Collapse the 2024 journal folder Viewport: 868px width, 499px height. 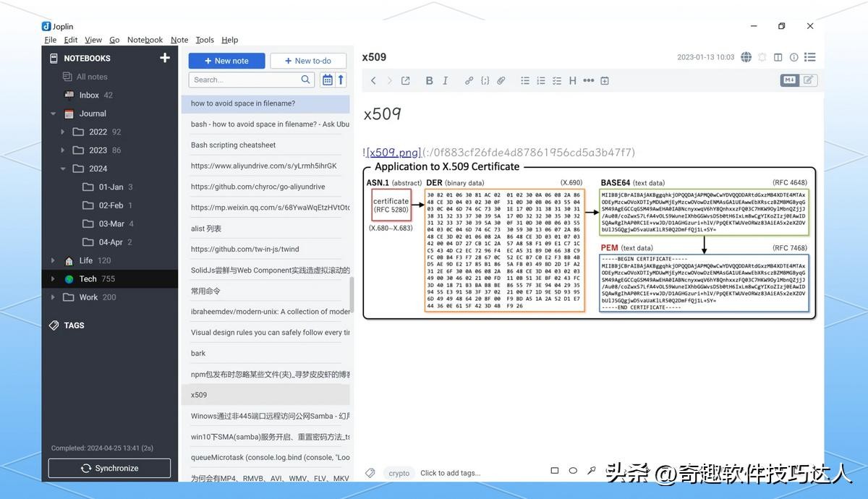tap(62, 169)
